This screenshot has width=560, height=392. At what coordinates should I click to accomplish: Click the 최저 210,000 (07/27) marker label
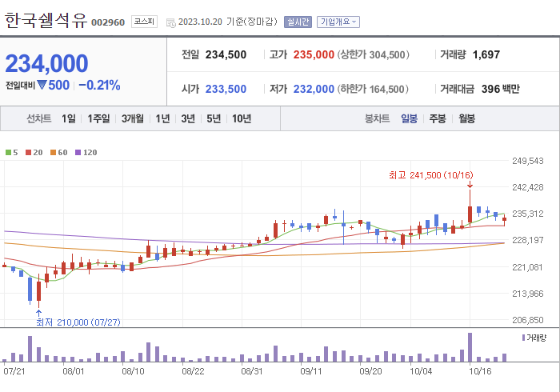tap(78, 322)
